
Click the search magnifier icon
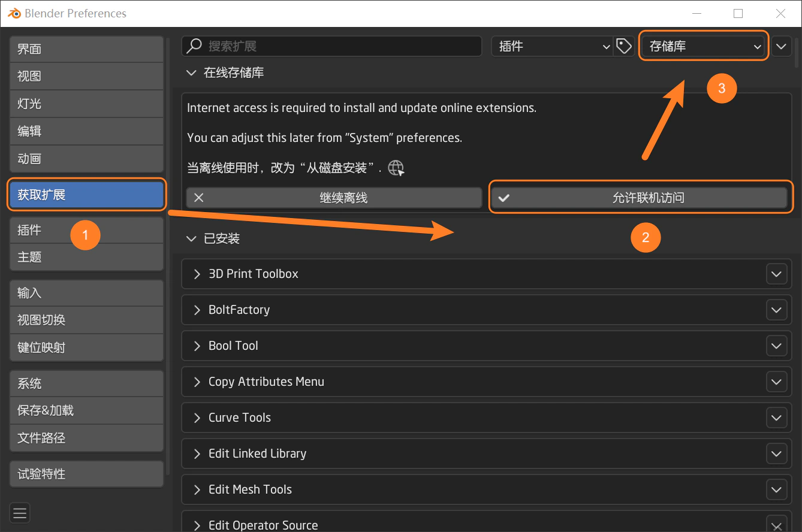point(194,46)
